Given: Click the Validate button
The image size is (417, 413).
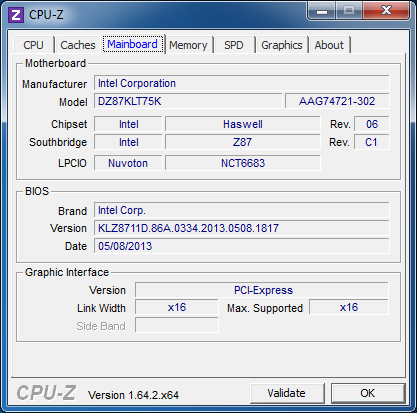Looking at the screenshot, I should [287, 393].
